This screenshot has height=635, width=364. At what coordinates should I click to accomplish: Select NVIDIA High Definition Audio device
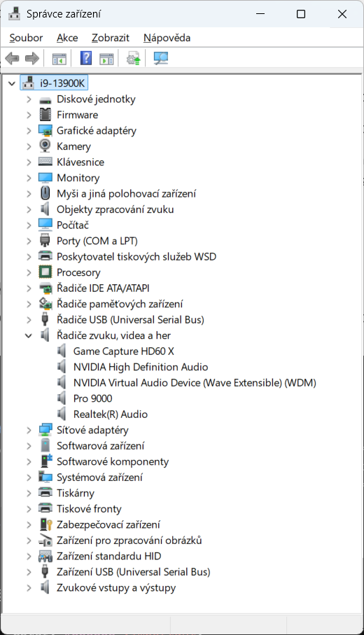click(x=141, y=367)
